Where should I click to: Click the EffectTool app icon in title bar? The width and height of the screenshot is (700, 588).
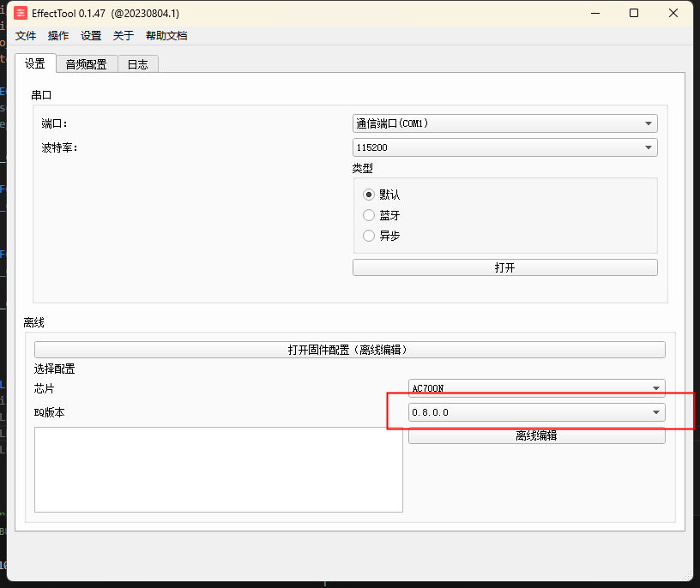coord(21,13)
